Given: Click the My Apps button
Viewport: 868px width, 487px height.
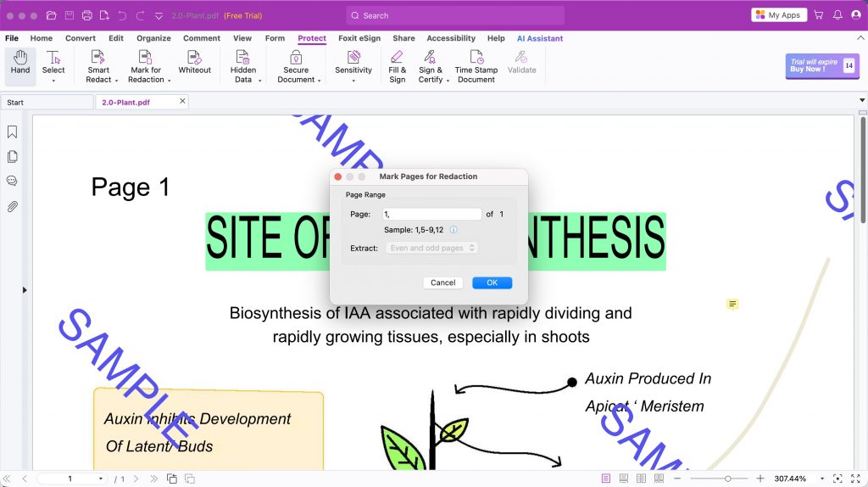Looking at the screenshot, I should point(779,15).
